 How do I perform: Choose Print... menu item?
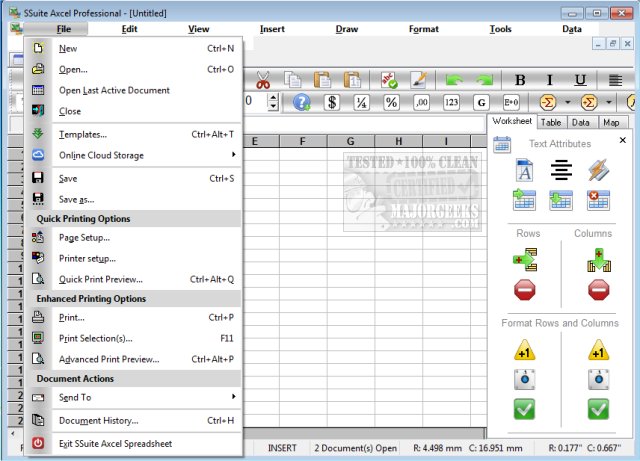coord(135,317)
